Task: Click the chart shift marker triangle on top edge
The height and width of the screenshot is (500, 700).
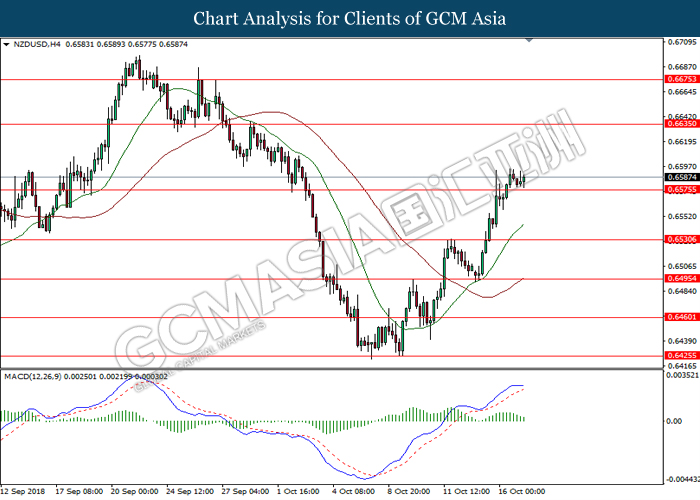Action: click(529, 41)
